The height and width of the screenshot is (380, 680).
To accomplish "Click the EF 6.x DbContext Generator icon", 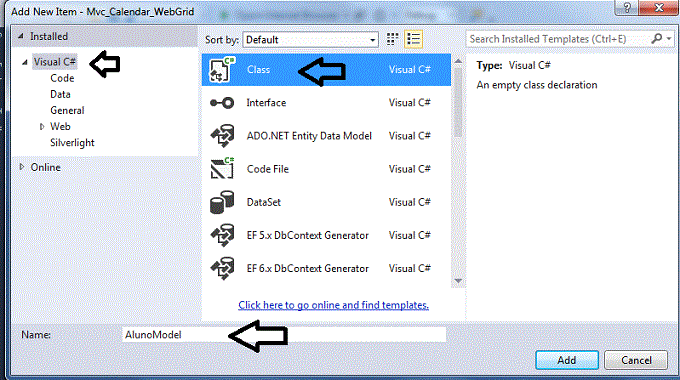I will [222, 269].
